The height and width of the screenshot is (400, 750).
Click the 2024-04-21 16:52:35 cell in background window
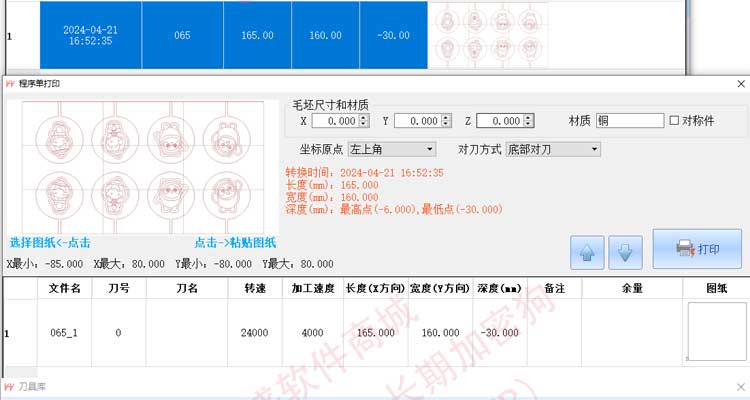pyautogui.click(x=90, y=35)
